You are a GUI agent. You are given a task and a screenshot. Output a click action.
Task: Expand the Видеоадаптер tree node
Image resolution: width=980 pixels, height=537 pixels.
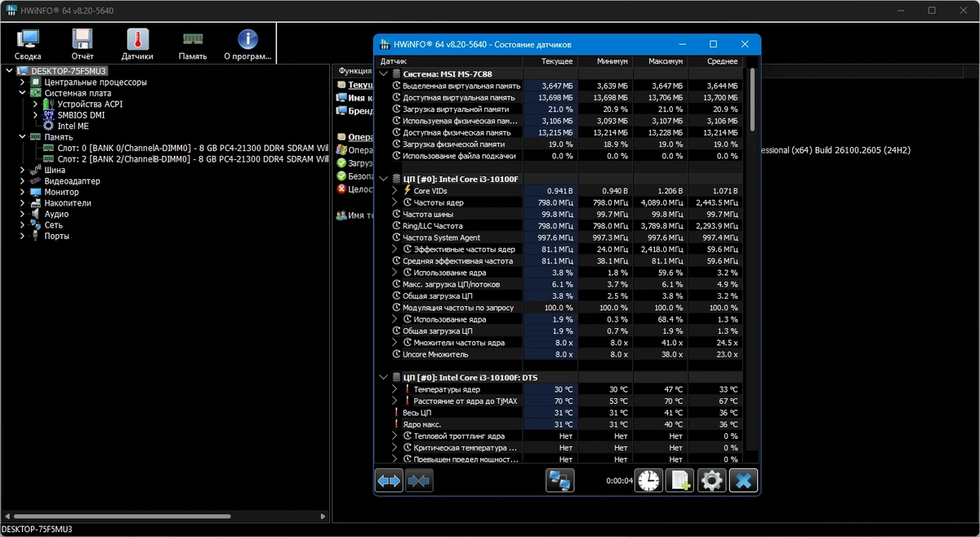[x=23, y=180]
